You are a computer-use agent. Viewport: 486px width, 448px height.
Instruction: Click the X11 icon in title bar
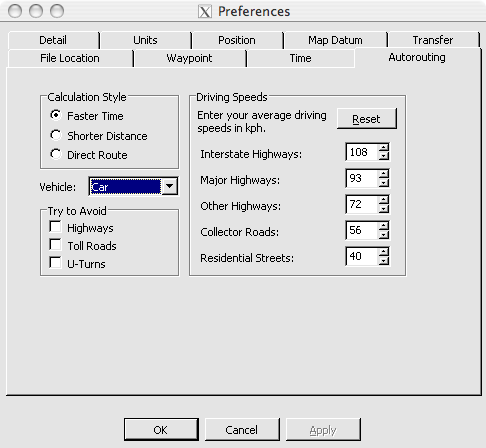[205, 12]
